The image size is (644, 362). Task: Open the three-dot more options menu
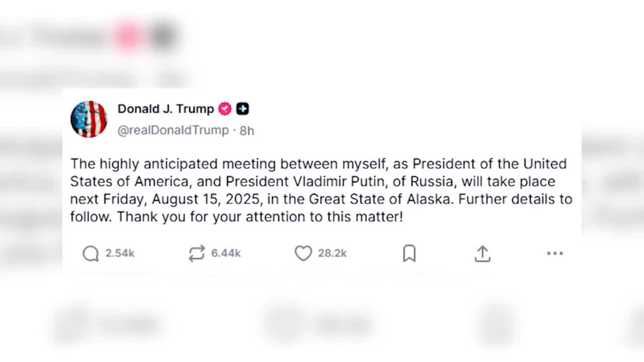(x=555, y=253)
